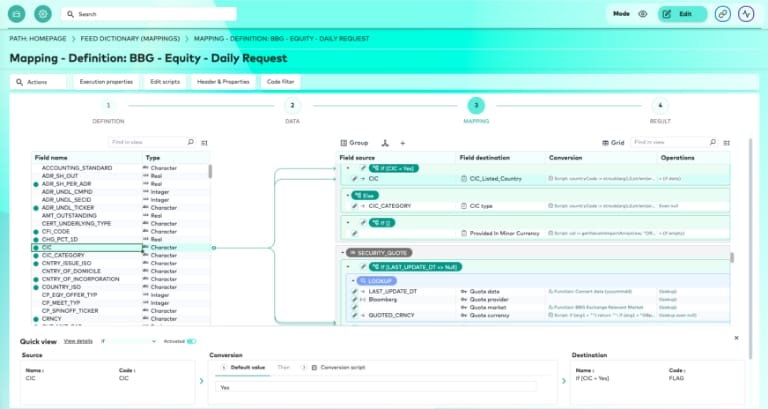Open the Actions dropdown

pos(34,81)
